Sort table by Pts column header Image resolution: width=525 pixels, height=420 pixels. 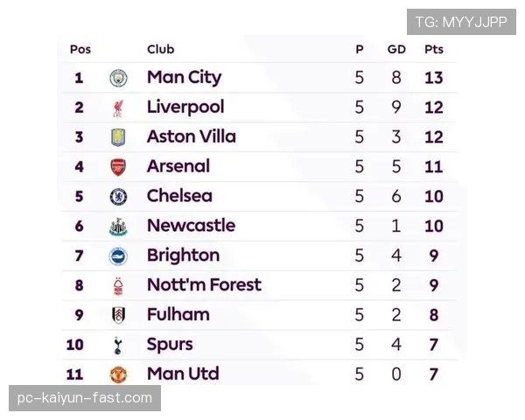[433, 50]
